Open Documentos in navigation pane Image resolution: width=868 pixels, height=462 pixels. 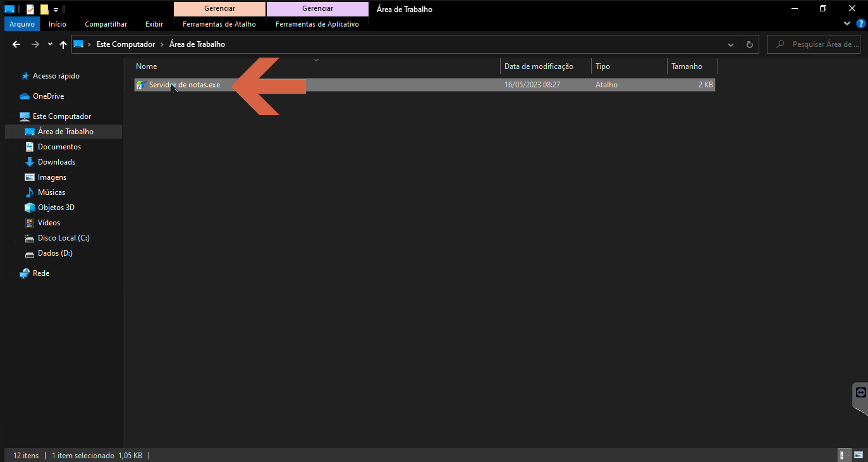pos(59,147)
